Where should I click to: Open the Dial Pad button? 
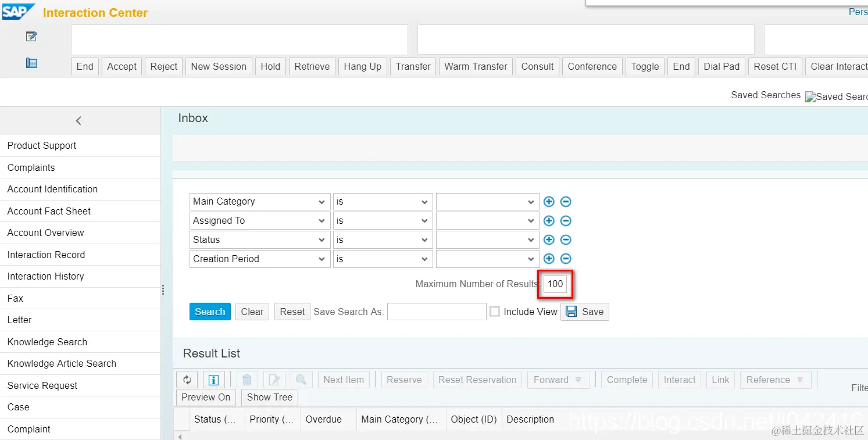point(721,66)
